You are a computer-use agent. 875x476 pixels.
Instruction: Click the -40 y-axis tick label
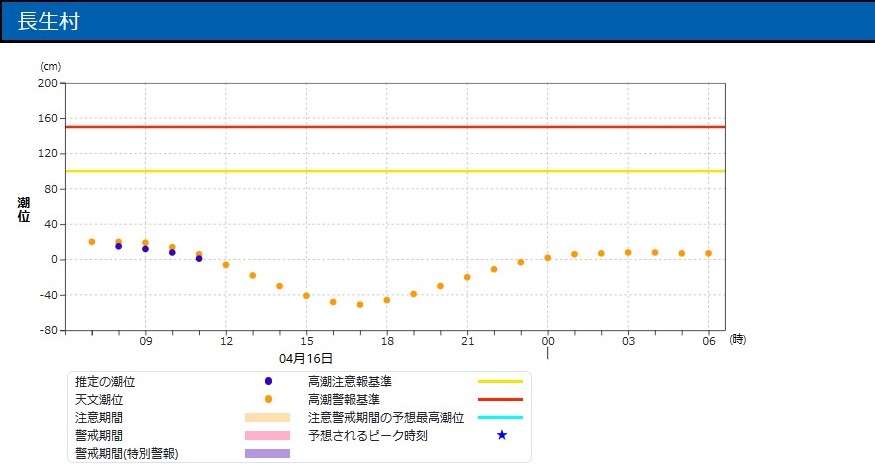click(48, 295)
